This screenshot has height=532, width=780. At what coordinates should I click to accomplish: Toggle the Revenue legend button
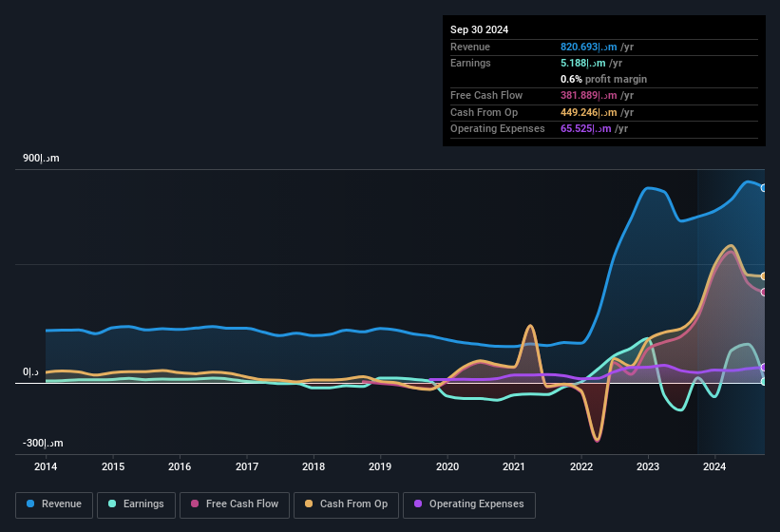54,504
